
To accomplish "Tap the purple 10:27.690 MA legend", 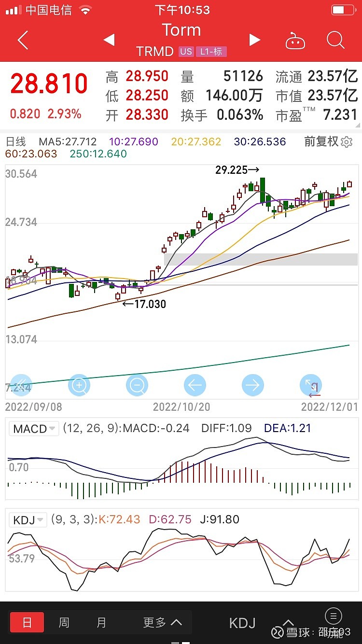I will [134, 141].
